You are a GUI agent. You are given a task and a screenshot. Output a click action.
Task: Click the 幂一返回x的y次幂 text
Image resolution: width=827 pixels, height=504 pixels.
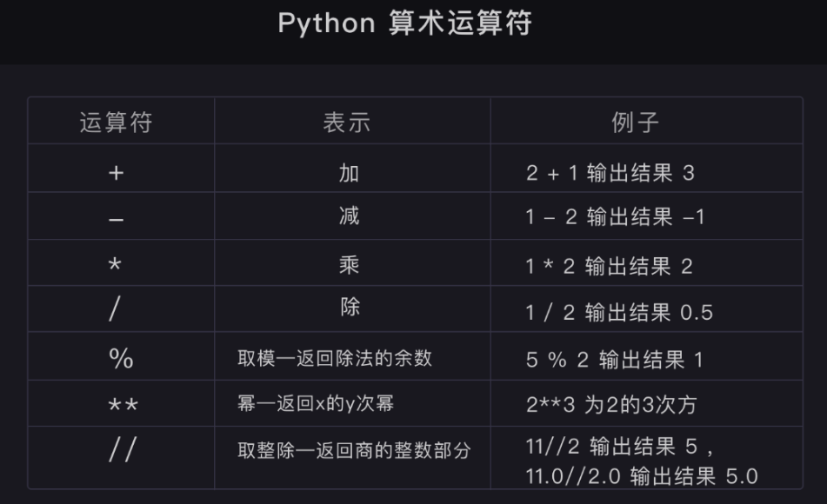[x=318, y=404]
